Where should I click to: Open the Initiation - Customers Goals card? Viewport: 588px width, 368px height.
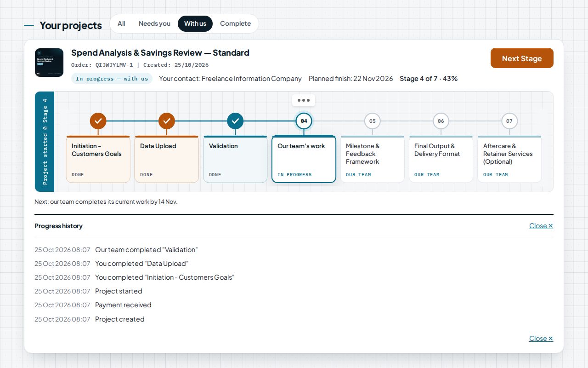pyautogui.click(x=98, y=159)
